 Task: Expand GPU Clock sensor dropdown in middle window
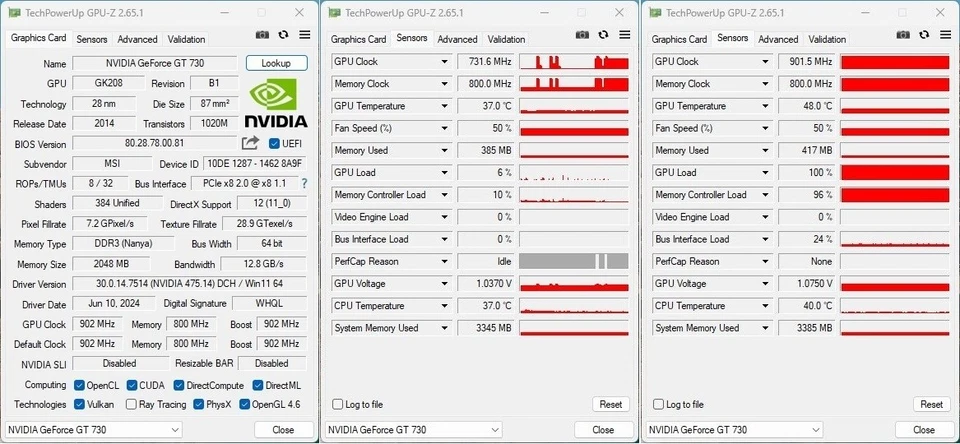pyautogui.click(x=444, y=62)
